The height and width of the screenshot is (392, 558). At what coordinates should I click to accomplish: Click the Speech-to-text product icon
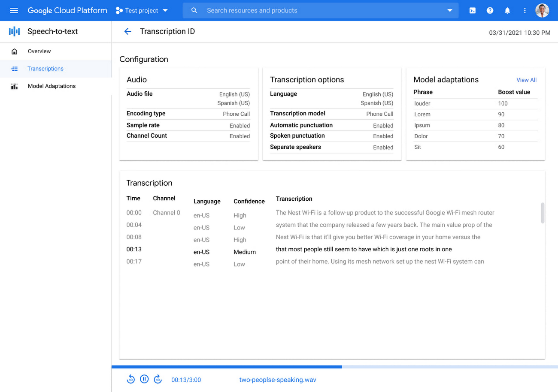pos(13,31)
